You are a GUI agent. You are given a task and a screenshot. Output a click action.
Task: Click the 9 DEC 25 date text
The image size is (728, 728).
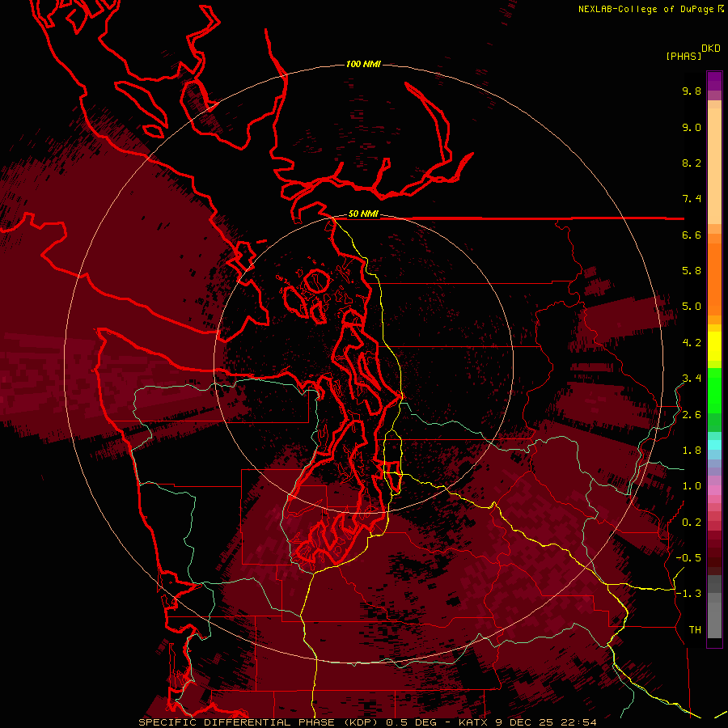(525, 722)
